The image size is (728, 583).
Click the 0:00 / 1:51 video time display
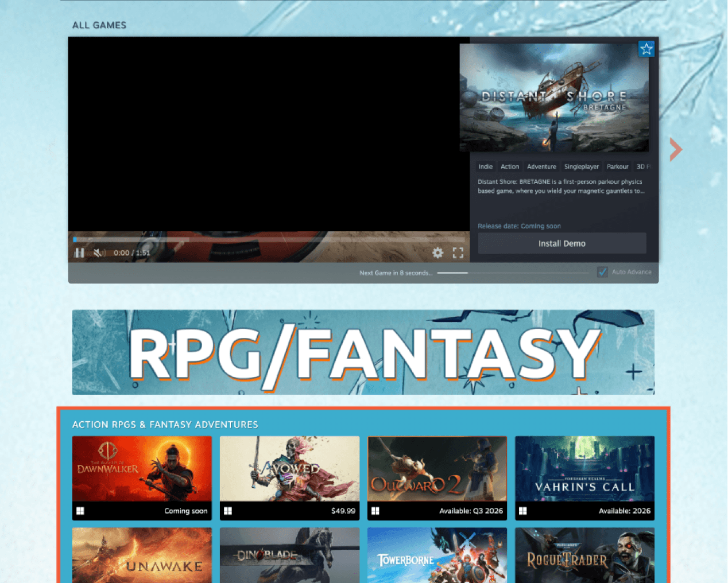(x=131, y=252)
